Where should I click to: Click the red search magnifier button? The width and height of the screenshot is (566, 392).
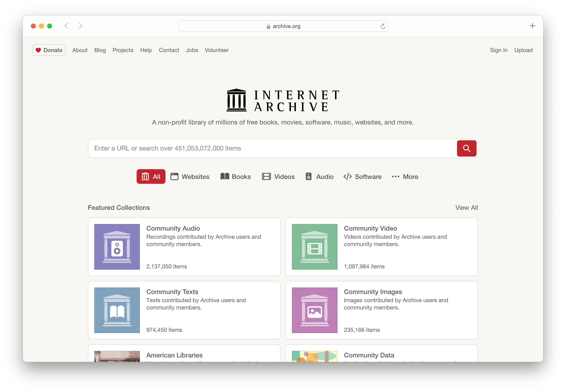click(466, 148)
